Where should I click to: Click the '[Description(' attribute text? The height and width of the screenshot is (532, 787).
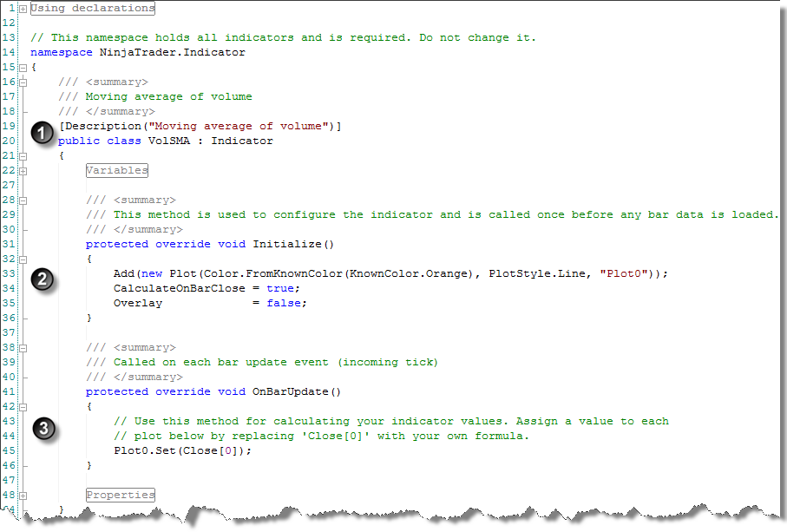click(x=104, y=126)
